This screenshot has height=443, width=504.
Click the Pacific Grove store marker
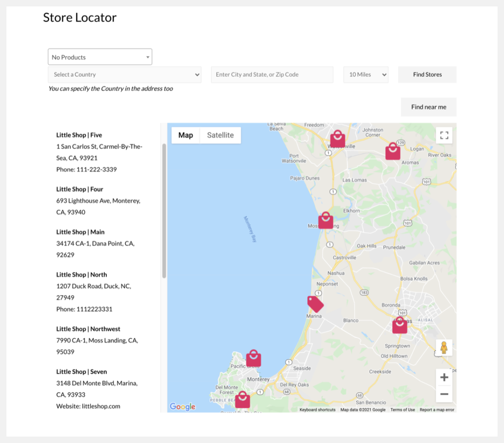point(253,358)
